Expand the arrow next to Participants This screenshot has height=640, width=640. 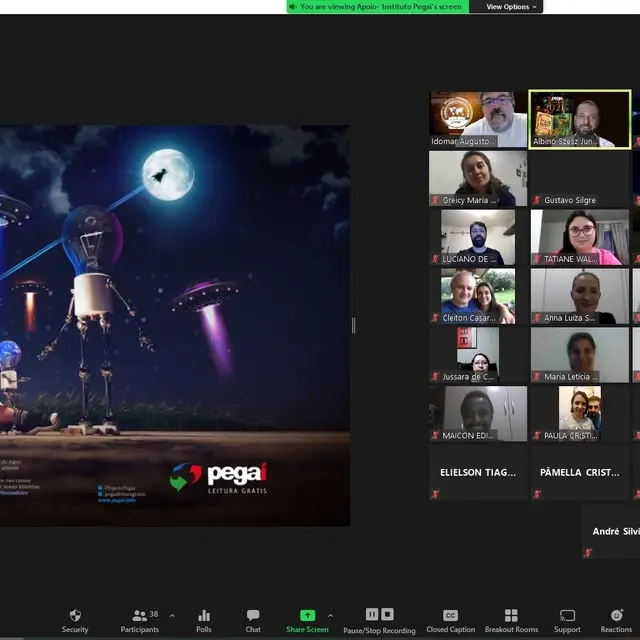coord(172,615)
